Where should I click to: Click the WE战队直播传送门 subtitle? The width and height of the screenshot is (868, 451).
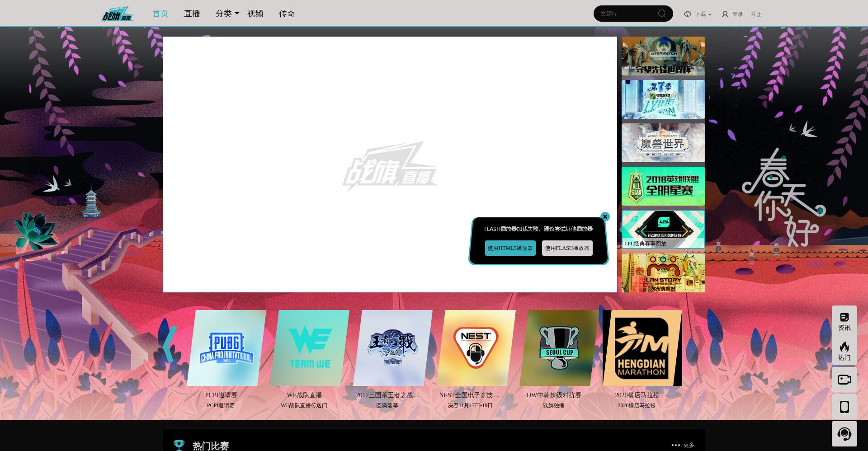coord(304,405)
